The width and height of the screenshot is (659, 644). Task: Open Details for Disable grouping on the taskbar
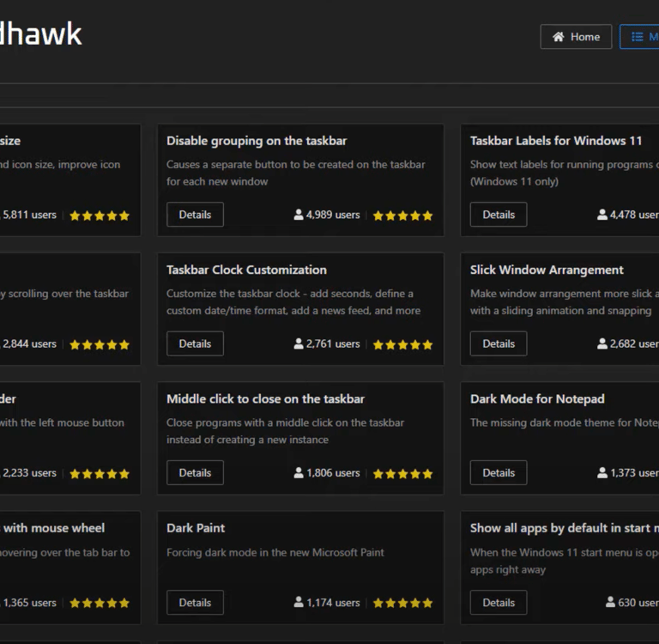(x=195, y=215)
